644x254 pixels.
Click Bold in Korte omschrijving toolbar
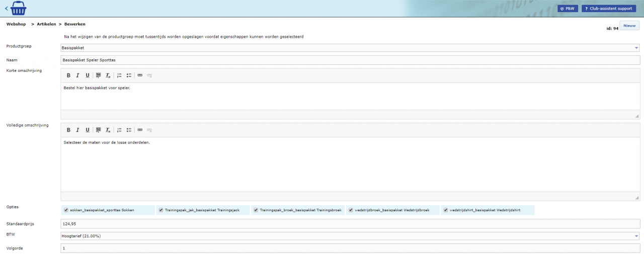pyautogui.click(x=68, y=75)
